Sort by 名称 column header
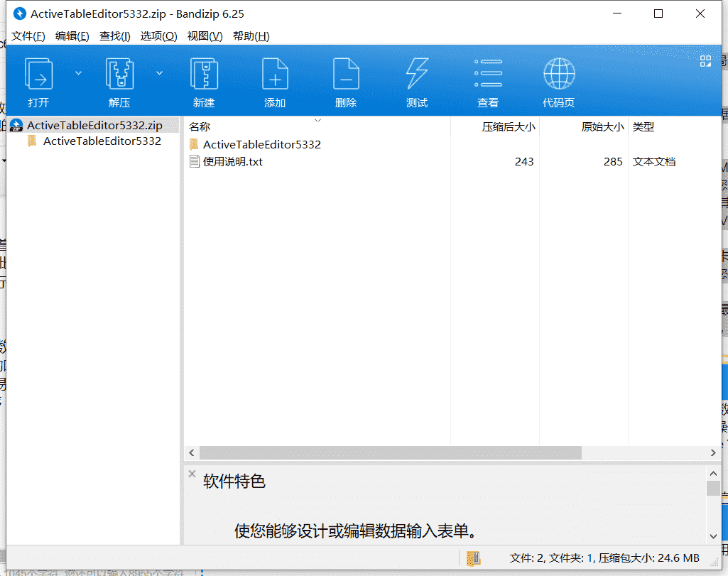The image size is (728, 576). point(200,126)
